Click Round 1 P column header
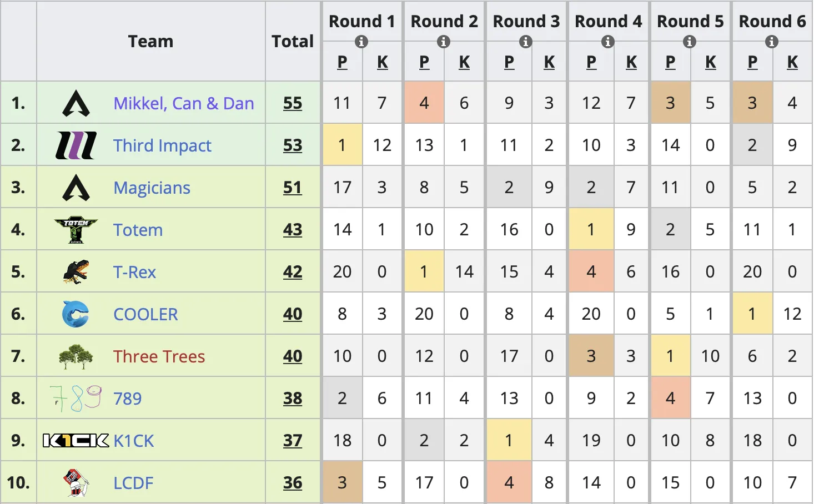This screenshot has height=504, width=814. (x=342, y=62)
